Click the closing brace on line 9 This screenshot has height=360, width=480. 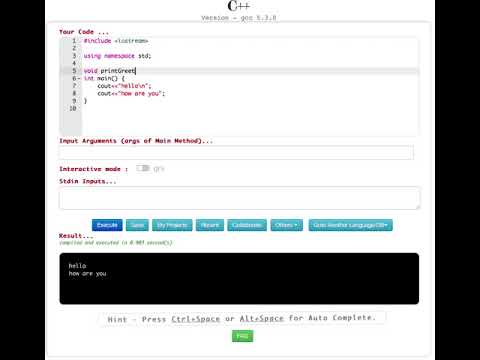85,101
